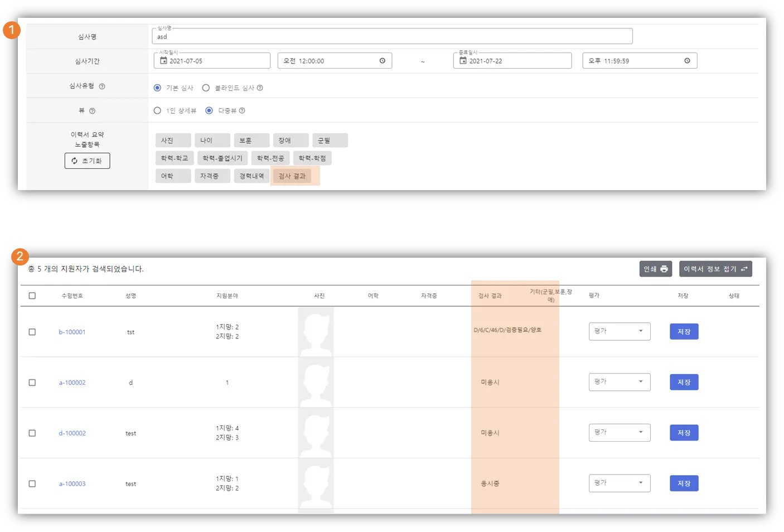Click the 인쇄 print button
This screenshot has height=532, width=784.
tap(656, 269)
